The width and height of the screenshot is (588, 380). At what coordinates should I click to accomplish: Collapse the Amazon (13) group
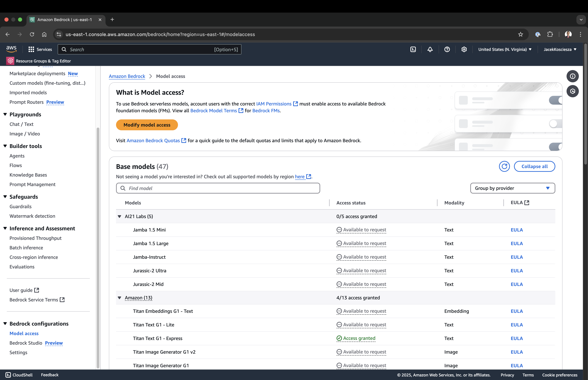click(119, 298)
